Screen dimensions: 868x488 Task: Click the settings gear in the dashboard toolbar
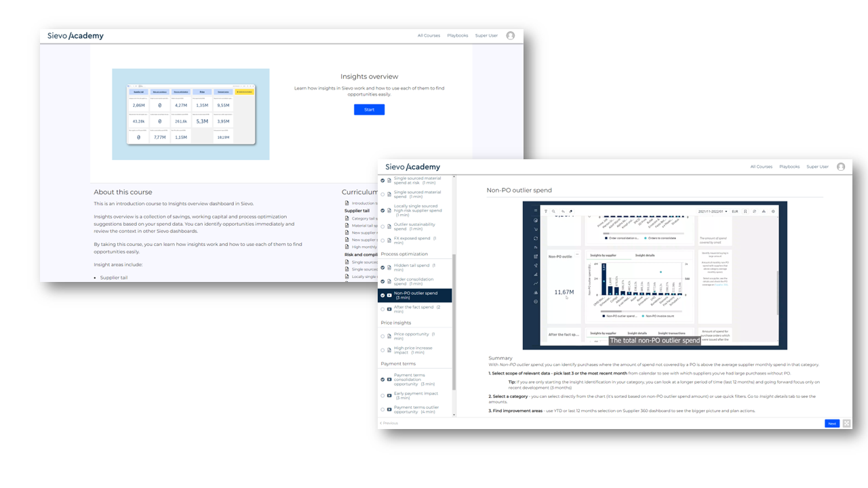[773, 211]
